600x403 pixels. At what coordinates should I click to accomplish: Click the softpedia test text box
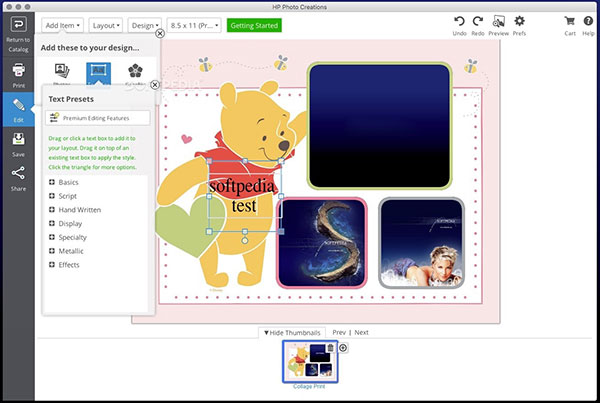pos(243,196)
